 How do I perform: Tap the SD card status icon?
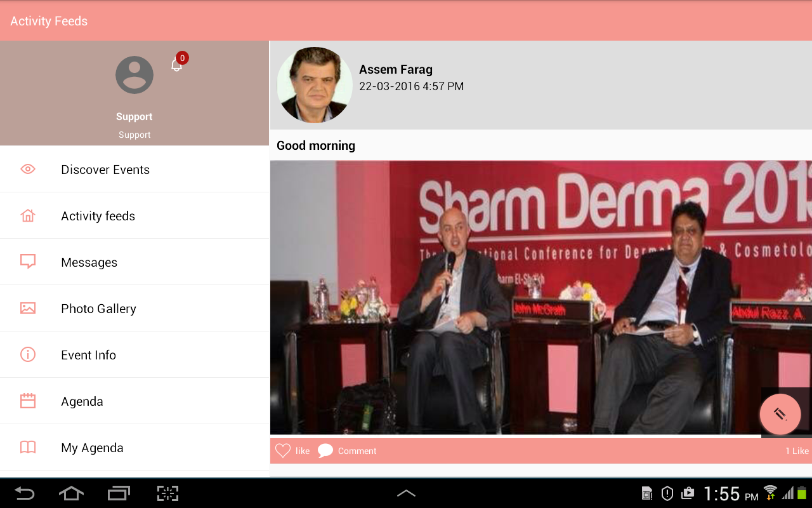(x=647, y=493)
